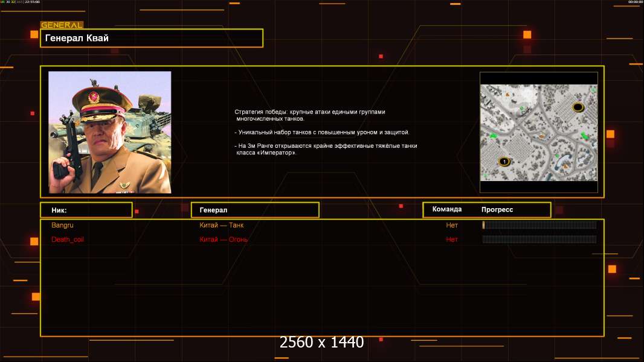Select player name Death_coil
This screenshot has height=362, width=644.
coord(67,240)
